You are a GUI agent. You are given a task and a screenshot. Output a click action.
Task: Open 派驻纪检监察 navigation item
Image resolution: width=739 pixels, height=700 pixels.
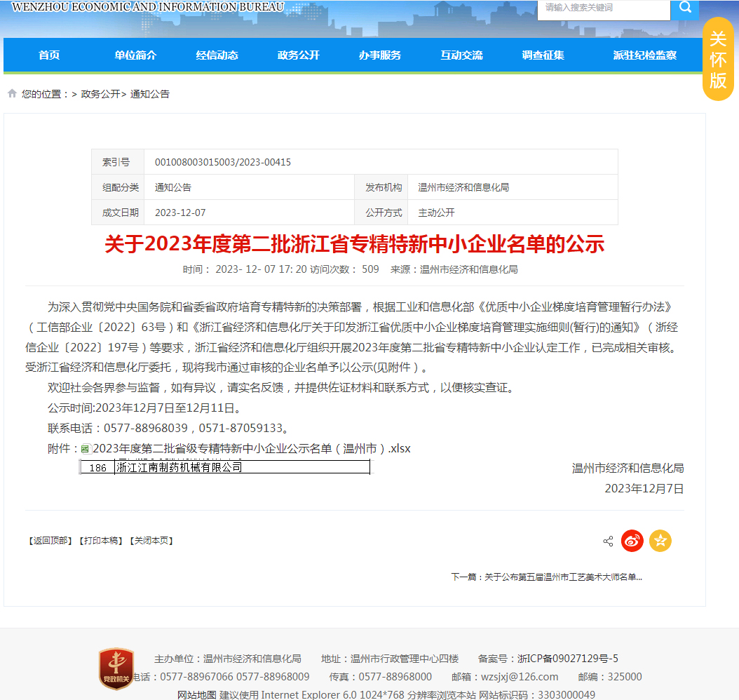click(644, 55)
